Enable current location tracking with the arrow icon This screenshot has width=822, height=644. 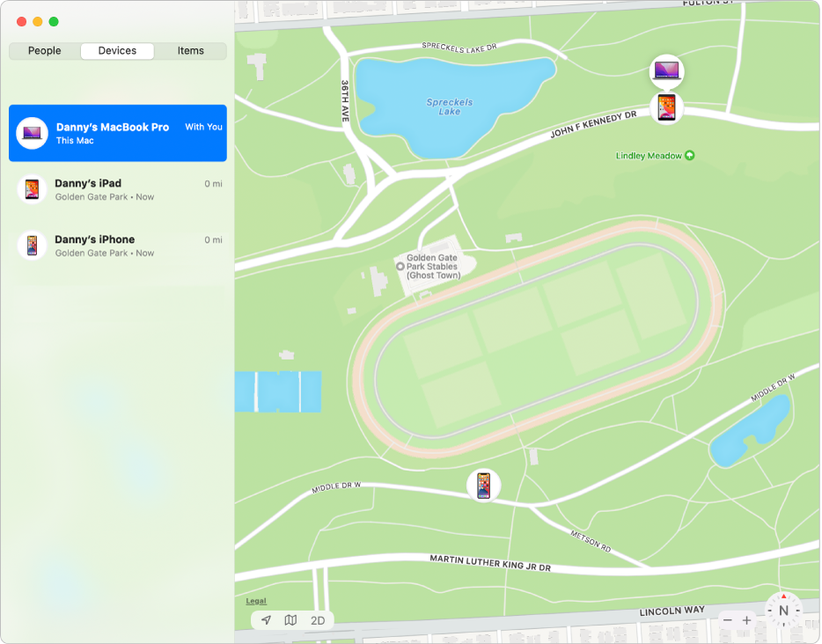(266, 619)
